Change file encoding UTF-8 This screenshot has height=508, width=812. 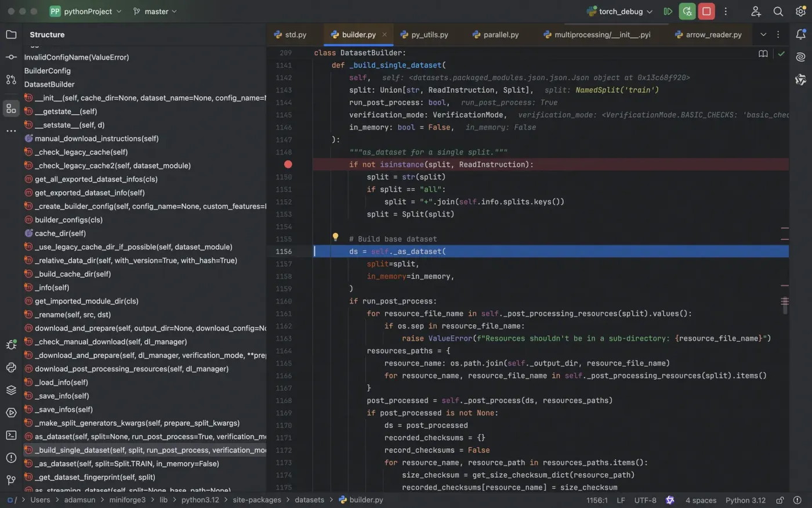pos(646,500)
